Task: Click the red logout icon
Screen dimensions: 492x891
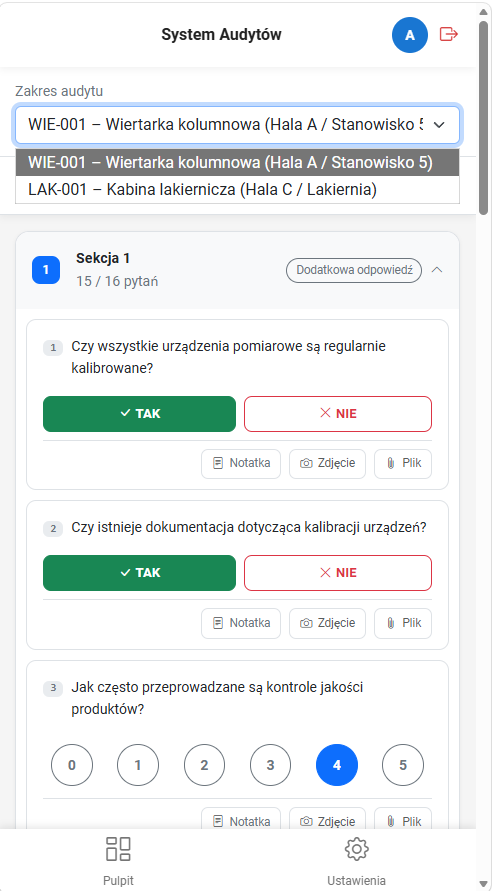Action: pyautogui.click(x=449, y=35)
